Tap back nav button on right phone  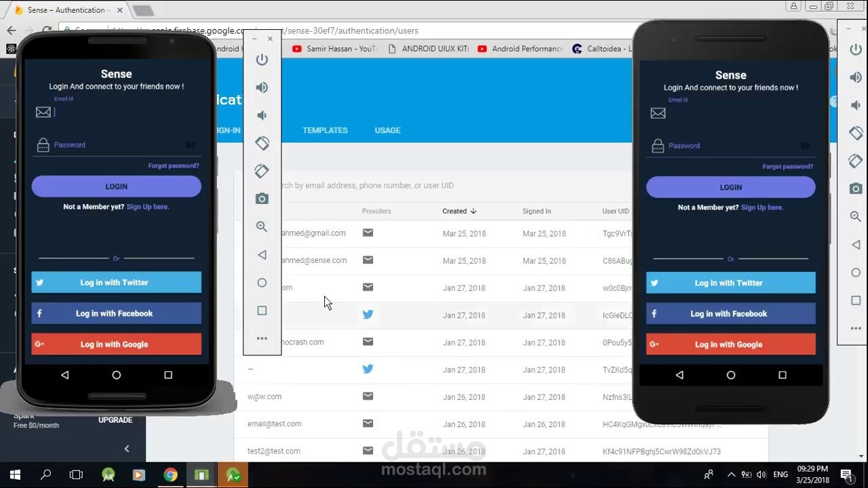pyautogui.click(x=679, y=375)
